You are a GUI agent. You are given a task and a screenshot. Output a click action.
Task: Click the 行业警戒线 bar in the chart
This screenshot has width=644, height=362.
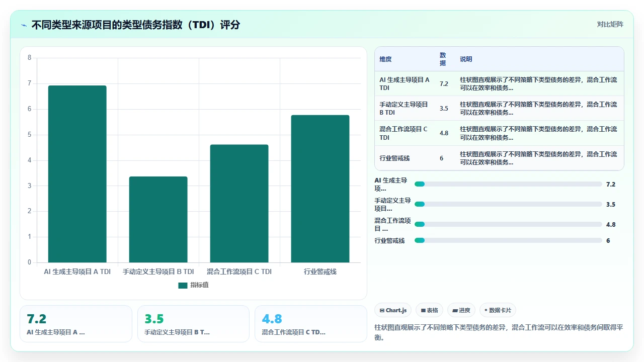tap(320, 189)
